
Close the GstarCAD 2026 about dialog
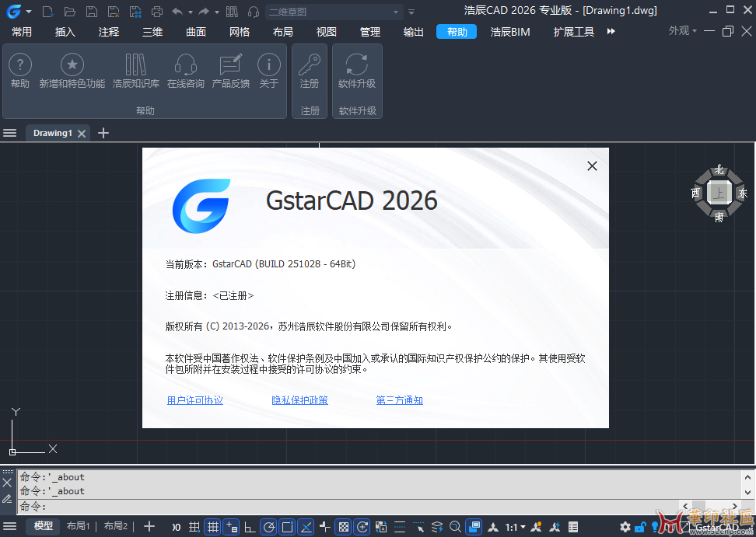coord(592,166)
